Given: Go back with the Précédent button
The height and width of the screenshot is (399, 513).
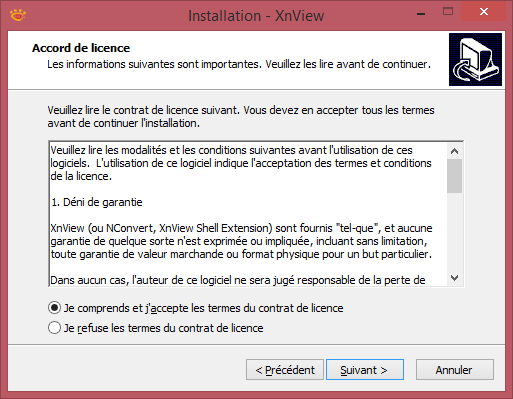Looking at the screenshot, I should (x=285, y=369).
